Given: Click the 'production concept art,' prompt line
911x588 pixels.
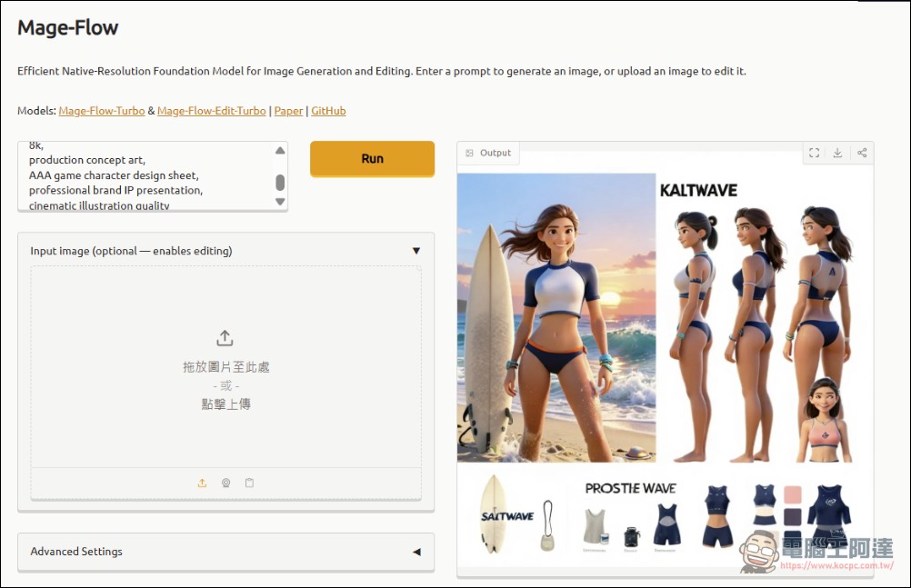Looking at the screenshot, I should point(87,160).
